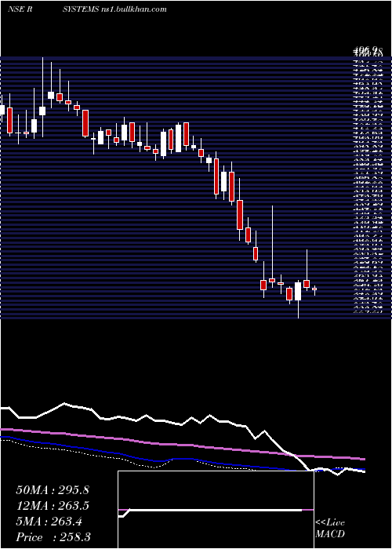Click the Price : 258.3 label

(x=53, y=537)
